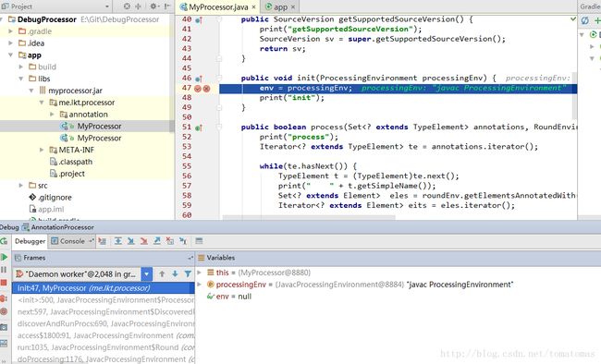Viewport: 601px width, 364px height.
Task: Click the green plus icon in Gradle panel
Action: (x=597, y=20)
